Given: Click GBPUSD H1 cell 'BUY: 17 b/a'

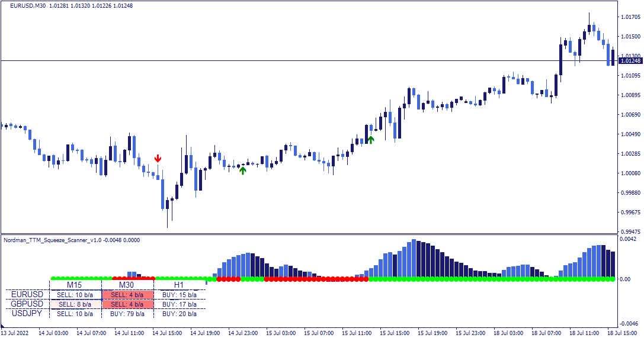Looking at the screenshot, I should 180,304.
